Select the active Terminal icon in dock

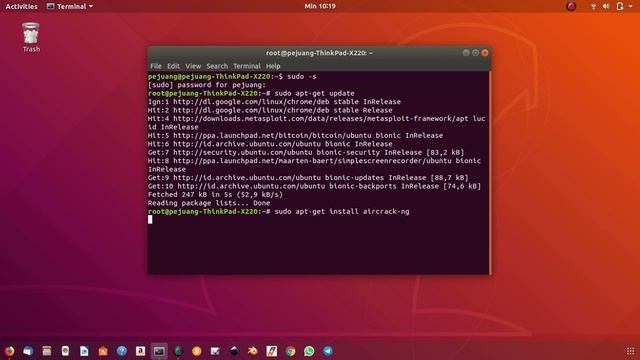159,351
